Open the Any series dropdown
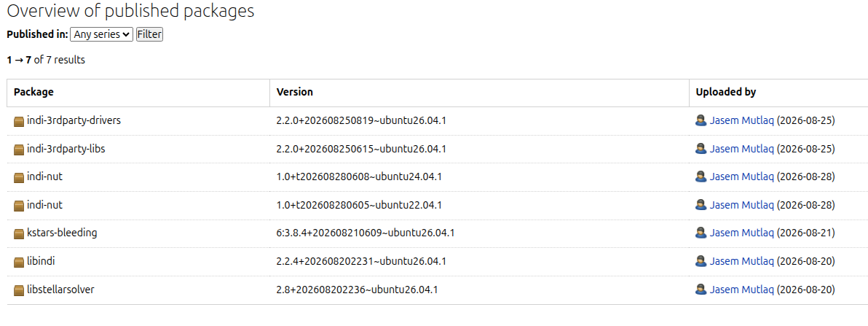This screenshot has width=868, height=326. coord(102,34)
